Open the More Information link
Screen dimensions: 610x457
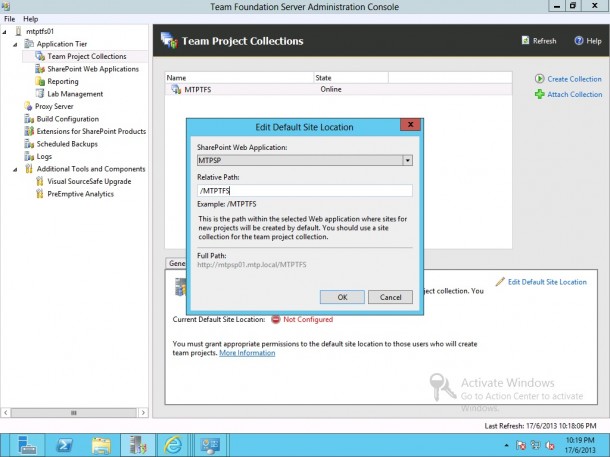[247, 353]
